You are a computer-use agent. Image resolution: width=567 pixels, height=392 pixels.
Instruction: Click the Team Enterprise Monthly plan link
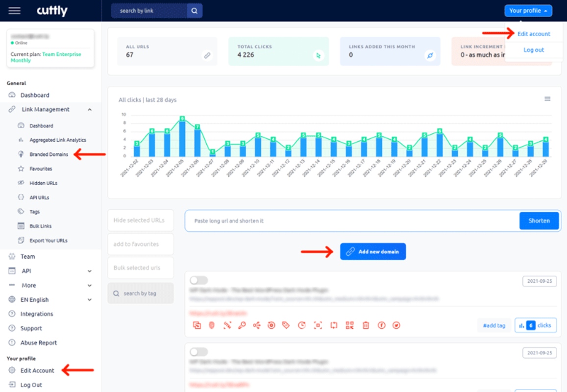click(46, 57)
